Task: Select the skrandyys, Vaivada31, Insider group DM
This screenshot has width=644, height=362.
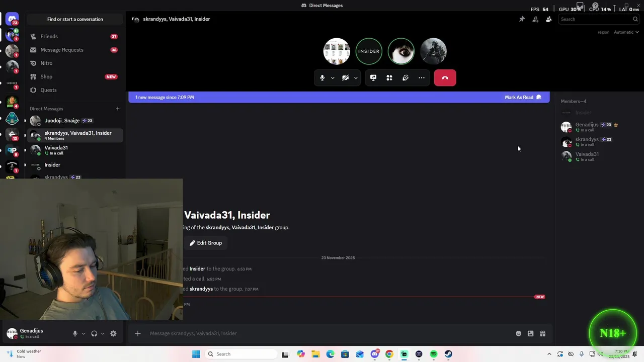Action: coord(74,135)
